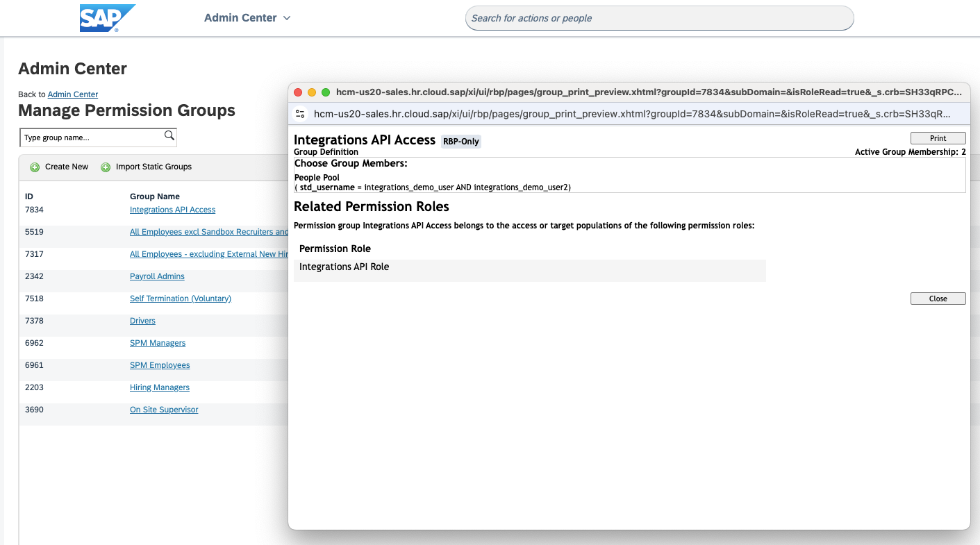
Task: Click the magnifier icon in group search
Action: click(x=169, y=136)
